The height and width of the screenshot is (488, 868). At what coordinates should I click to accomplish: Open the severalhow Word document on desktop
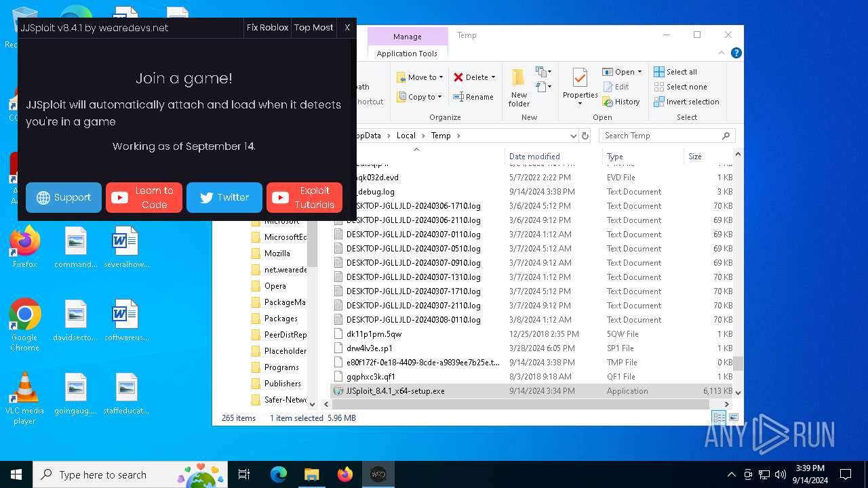(126, 247)
